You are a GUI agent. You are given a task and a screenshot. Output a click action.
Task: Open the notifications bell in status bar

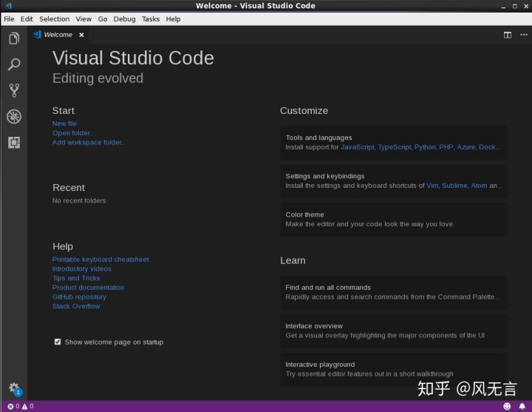pyautogui.click(x=522, y=406)
